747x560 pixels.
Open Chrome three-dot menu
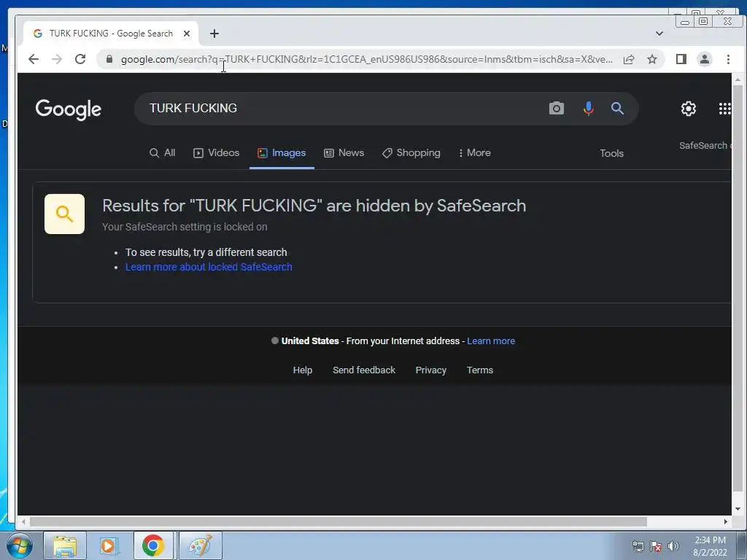coord(728,59)
